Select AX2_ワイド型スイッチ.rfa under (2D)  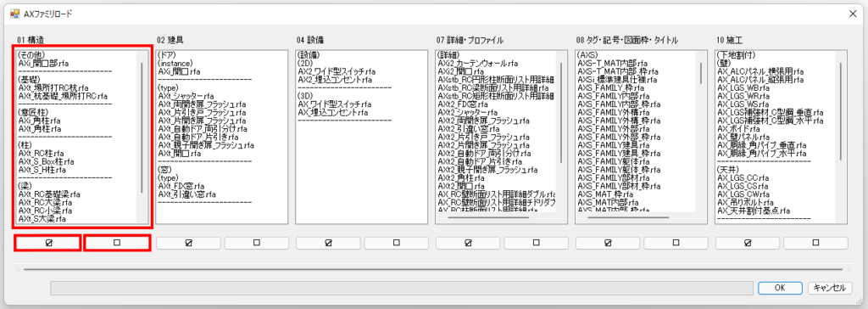[337, 71]
